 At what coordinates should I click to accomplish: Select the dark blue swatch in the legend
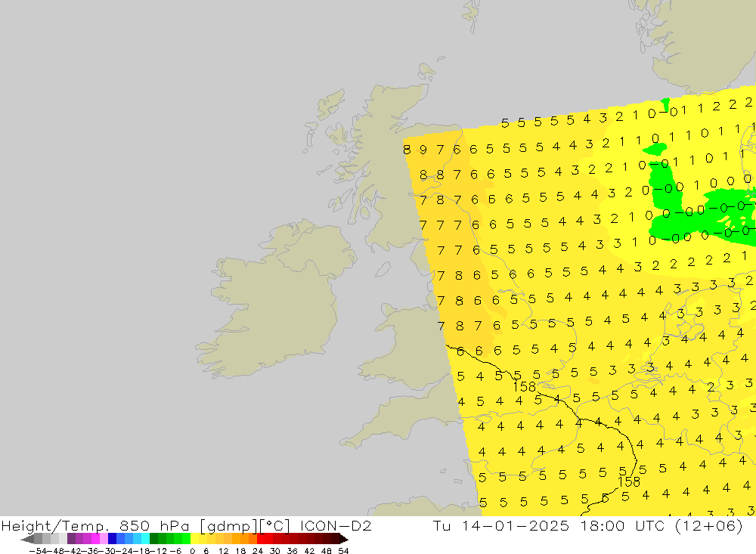click(x=113, y=539)
